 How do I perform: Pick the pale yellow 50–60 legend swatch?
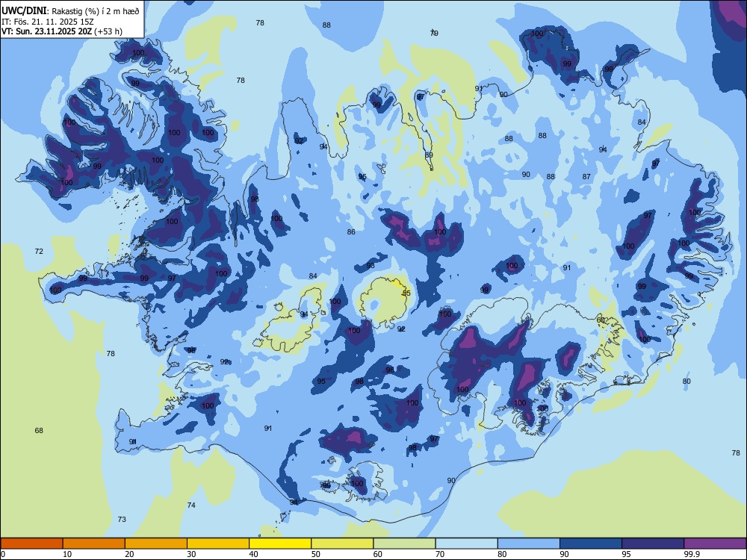[342, 544]
